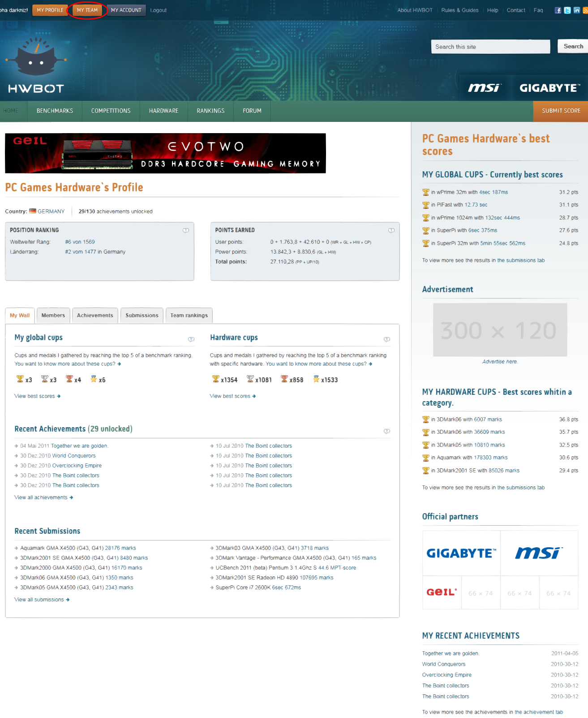This screenshot has width=588, height=718.
Task: Open the Twitter social icon
Action: [567, 10]
